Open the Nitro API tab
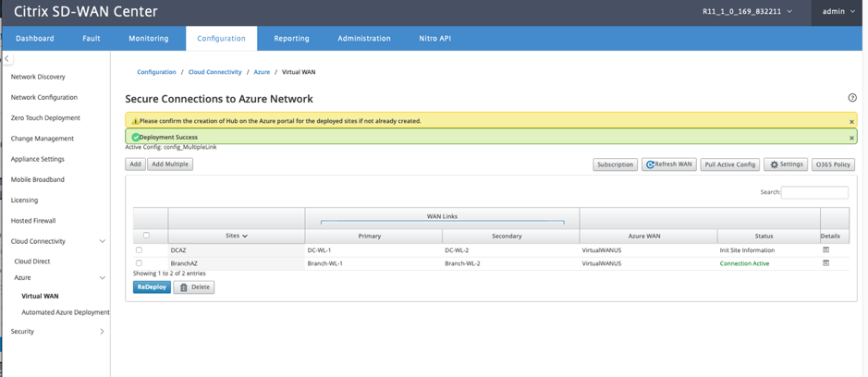The height and width of the screenshot is (377, 868). pyautogui.click(x=435, y=39)
